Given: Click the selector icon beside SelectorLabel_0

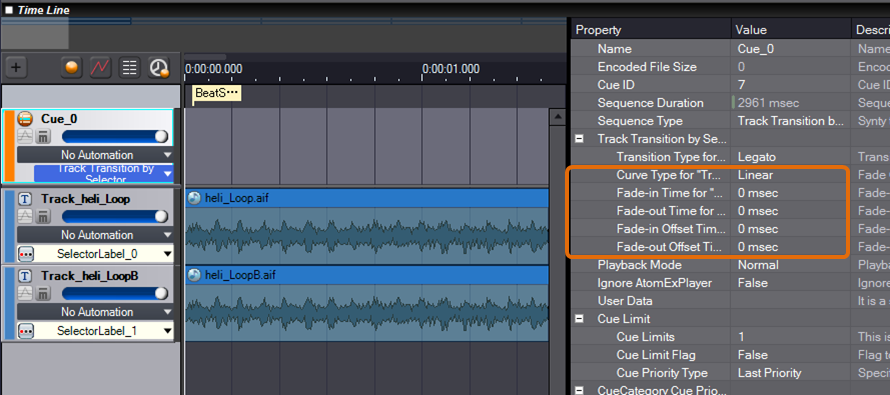Looking at the screenshot, I should coord(26,253).
